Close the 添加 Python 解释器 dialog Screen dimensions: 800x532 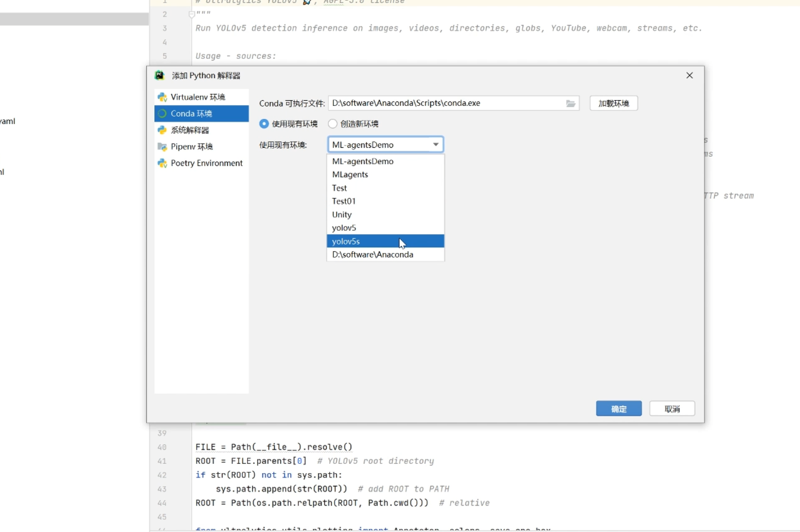689,76
